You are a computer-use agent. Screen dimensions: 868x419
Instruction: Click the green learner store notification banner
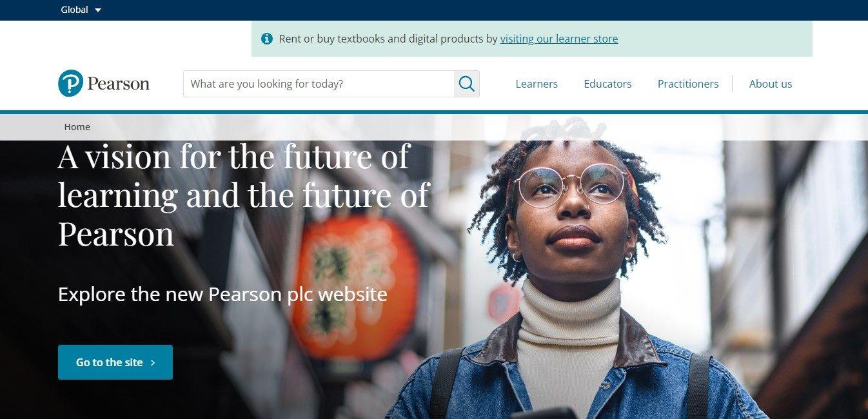coord(532,39)
